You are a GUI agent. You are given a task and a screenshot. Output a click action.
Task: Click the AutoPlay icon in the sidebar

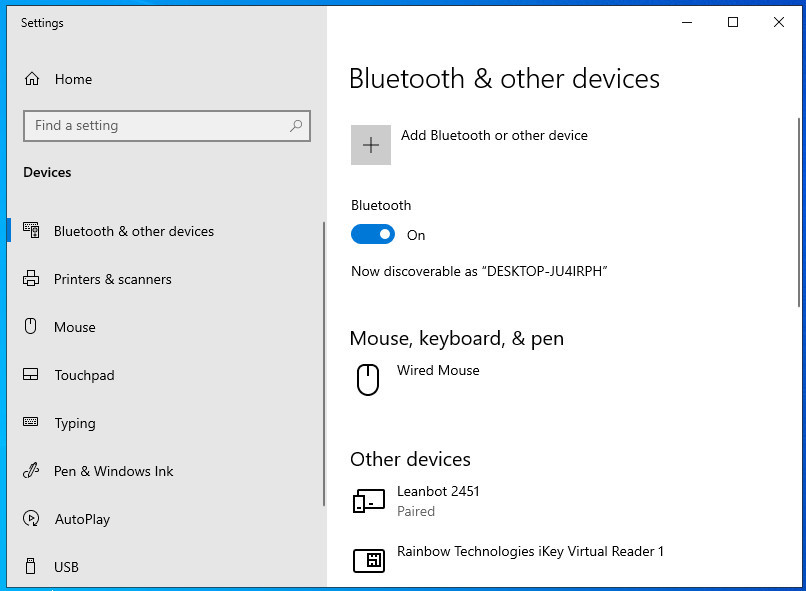coord(31,519)
